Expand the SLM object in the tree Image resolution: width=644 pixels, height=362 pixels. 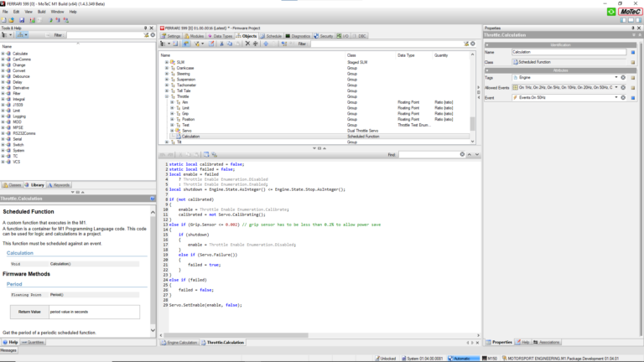(167, 62)
